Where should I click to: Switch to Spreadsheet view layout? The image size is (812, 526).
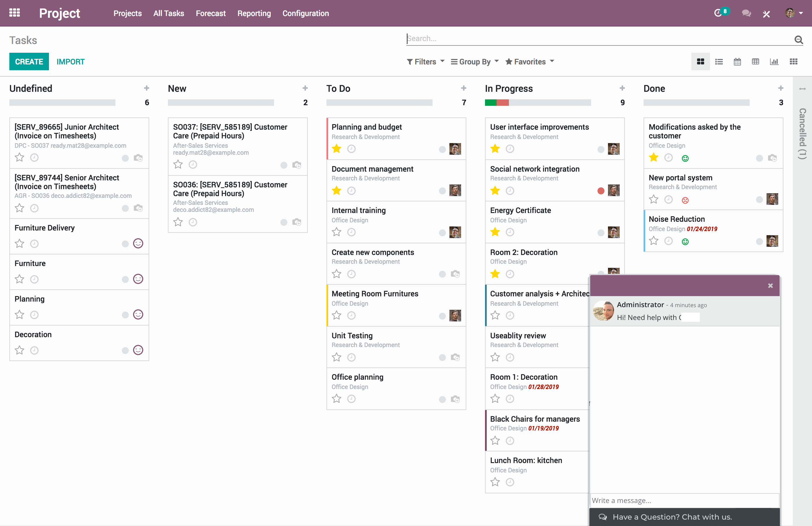point(755,61)
